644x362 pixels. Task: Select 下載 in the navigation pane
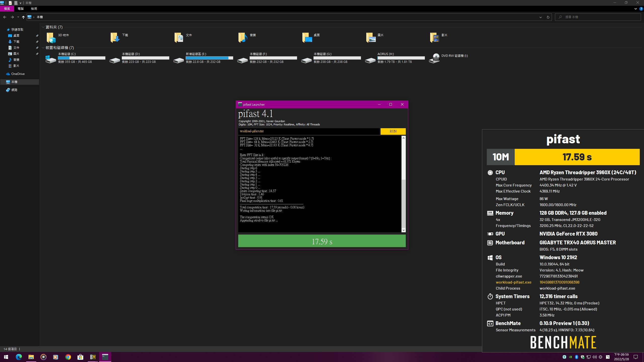click(x=16, y=42)
